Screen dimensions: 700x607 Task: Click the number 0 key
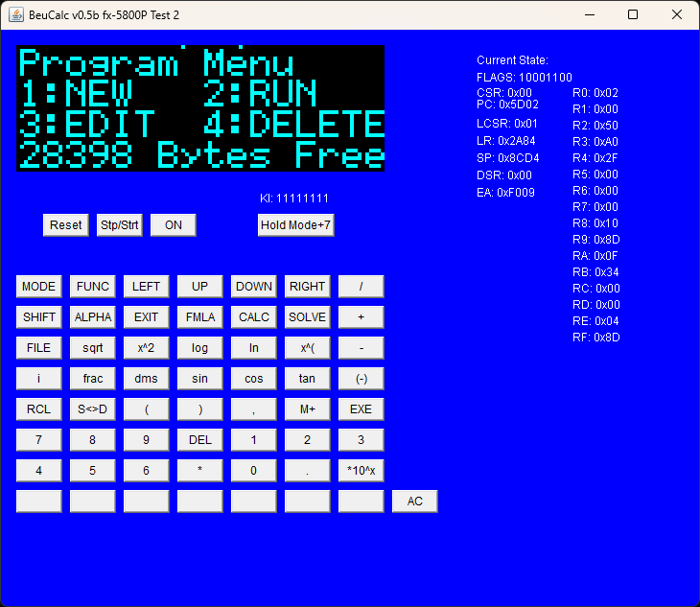coord(253,471)
